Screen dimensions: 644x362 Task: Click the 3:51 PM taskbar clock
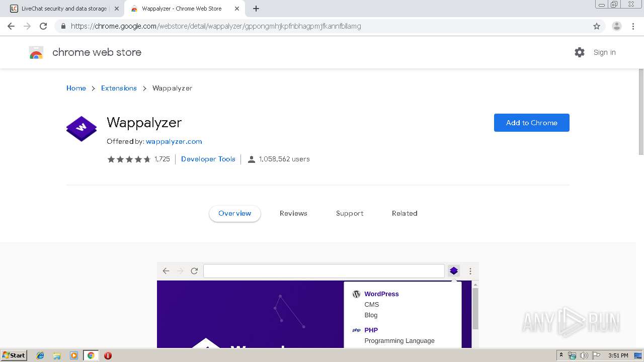(x=618, y=355)
